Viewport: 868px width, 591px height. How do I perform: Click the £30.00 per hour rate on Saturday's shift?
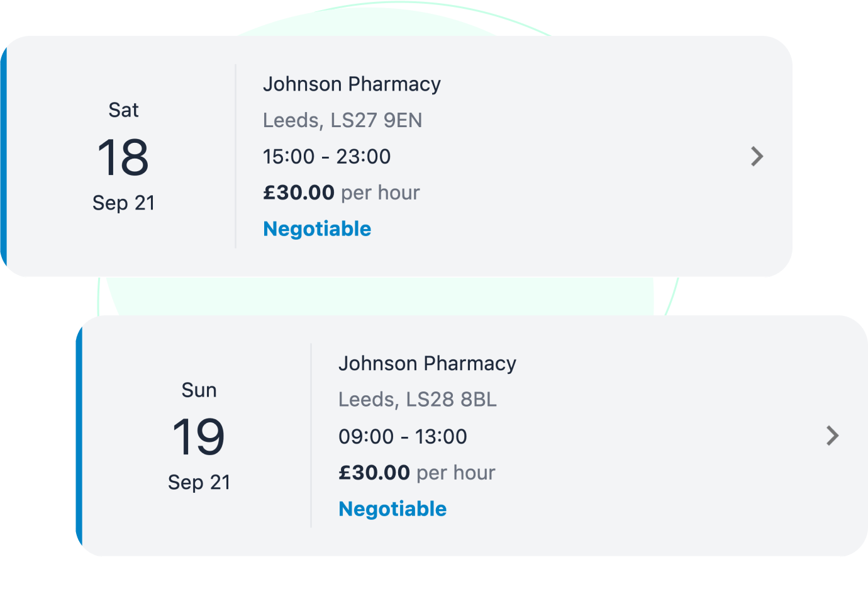pyautogui.click(x=342, y=192)
